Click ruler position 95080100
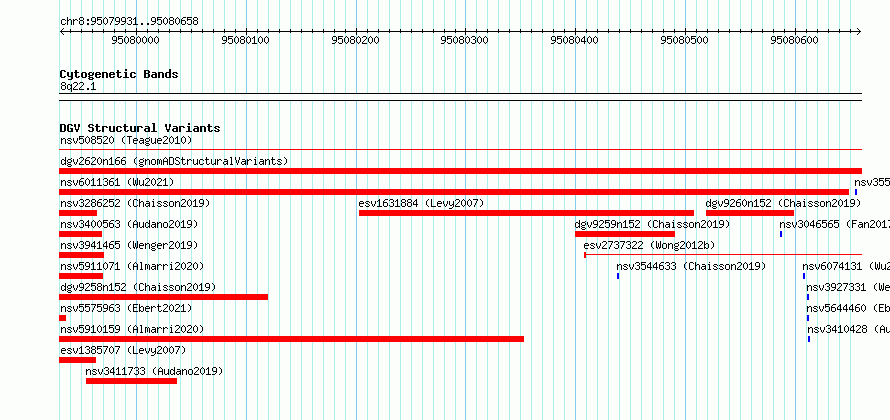Screen dimensions: 890x420 coord(245,40)
